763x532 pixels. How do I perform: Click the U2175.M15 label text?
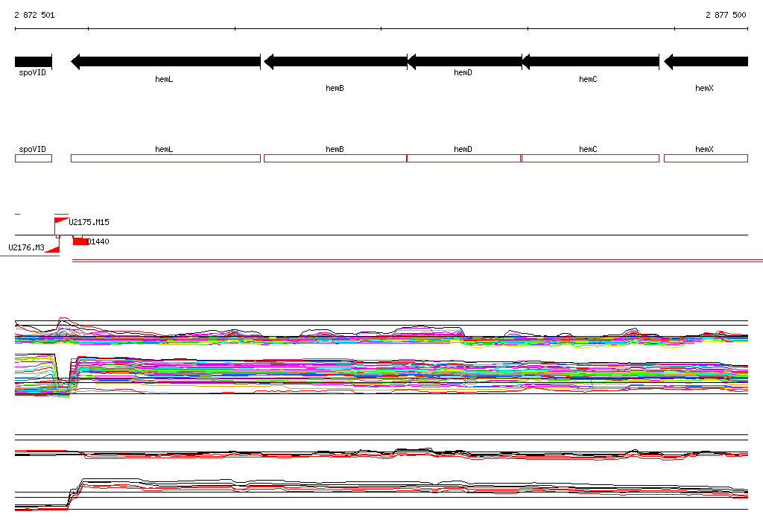[89, 223]
